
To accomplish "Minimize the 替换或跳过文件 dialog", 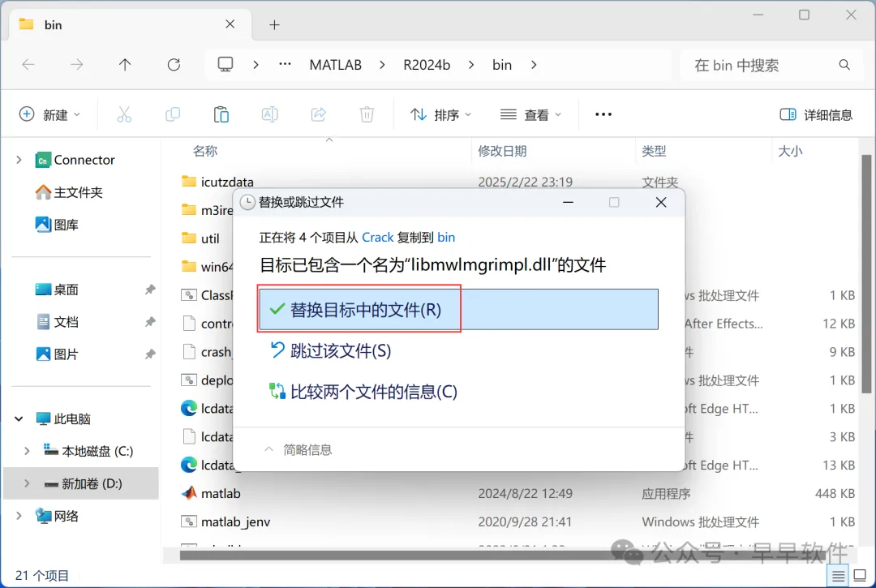I will 568,202.
